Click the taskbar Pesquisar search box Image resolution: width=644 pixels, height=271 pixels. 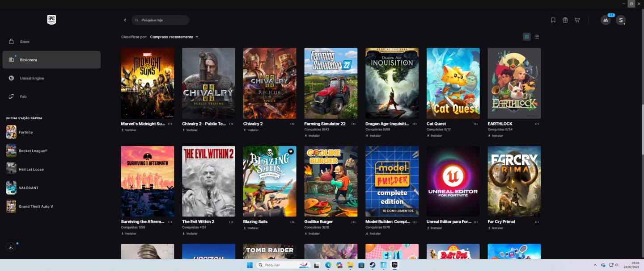click(284, 265)
